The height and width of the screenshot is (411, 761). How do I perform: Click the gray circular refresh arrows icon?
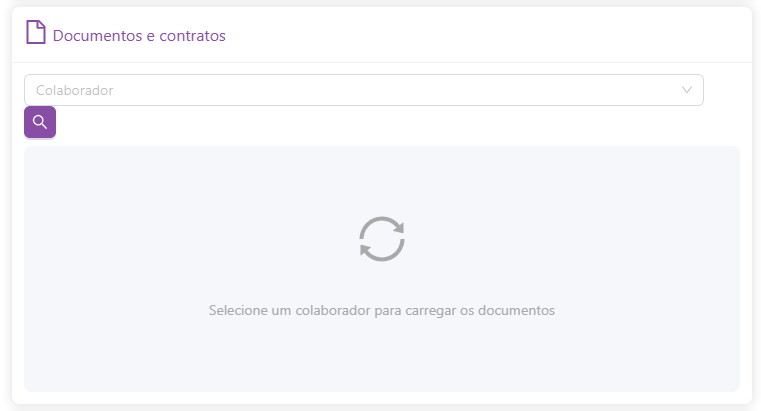coord(381,240)
